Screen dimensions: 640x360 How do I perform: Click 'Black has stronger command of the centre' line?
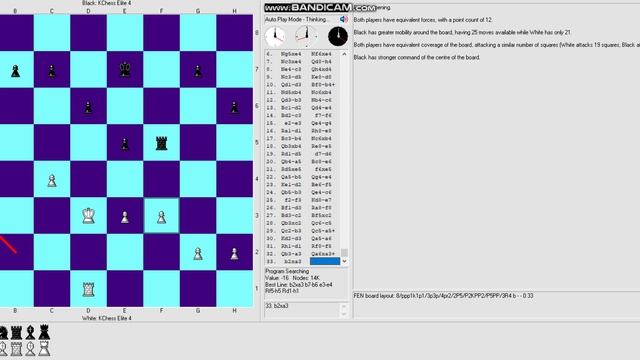tap(417, 58)
